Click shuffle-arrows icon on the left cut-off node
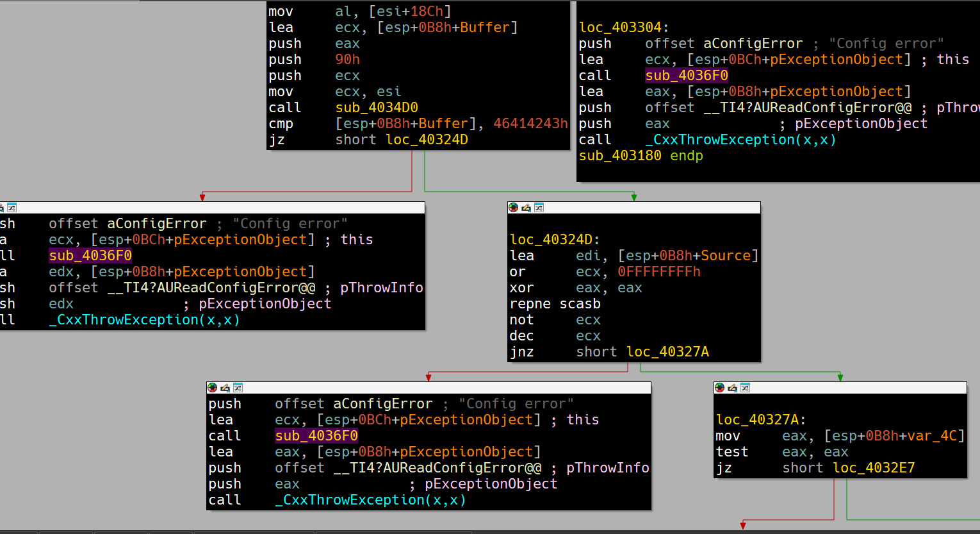The image size is (980, 534). tap(12, 208)
